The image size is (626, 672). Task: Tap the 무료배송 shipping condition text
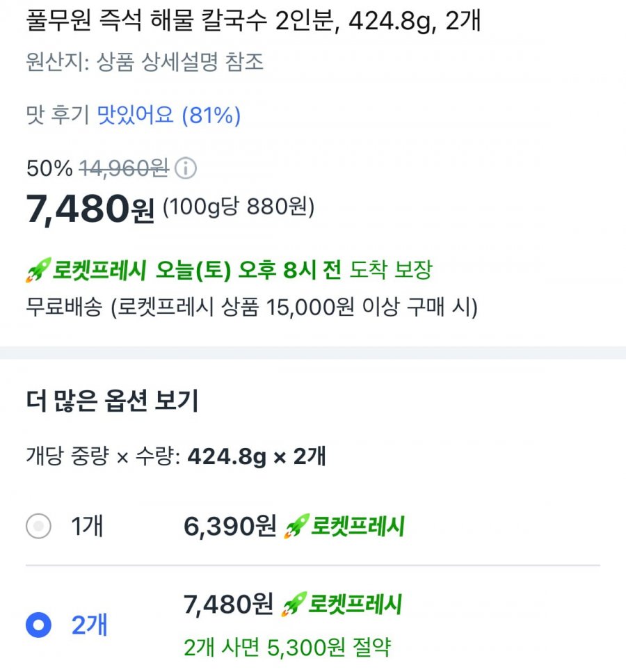[x=252, y=307]
